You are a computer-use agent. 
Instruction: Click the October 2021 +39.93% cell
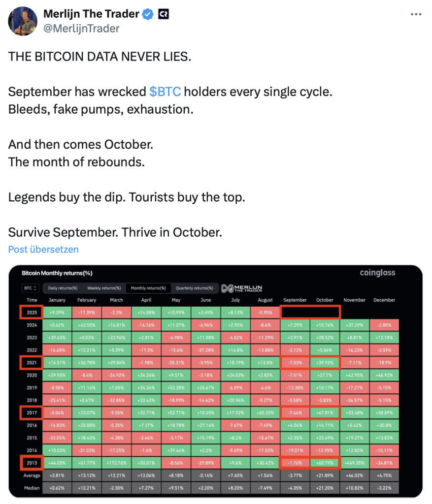[x=325, y=363]
